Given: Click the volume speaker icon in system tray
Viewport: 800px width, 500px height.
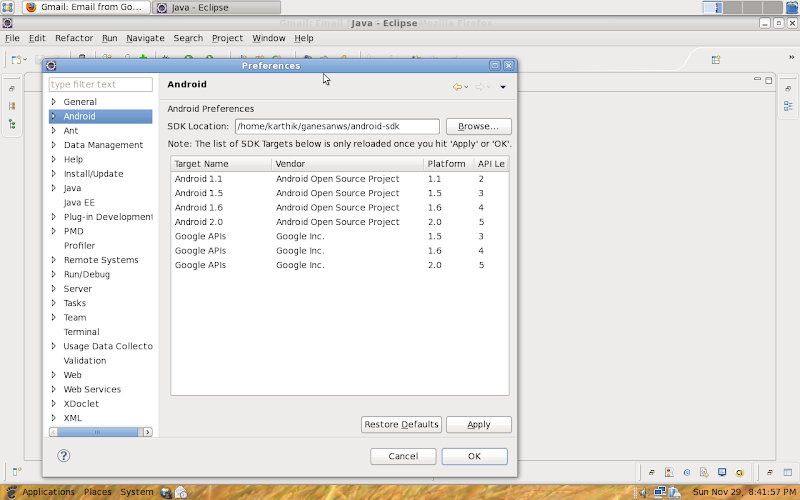Looking at the screenshot, I should click(x=644, y=492).
